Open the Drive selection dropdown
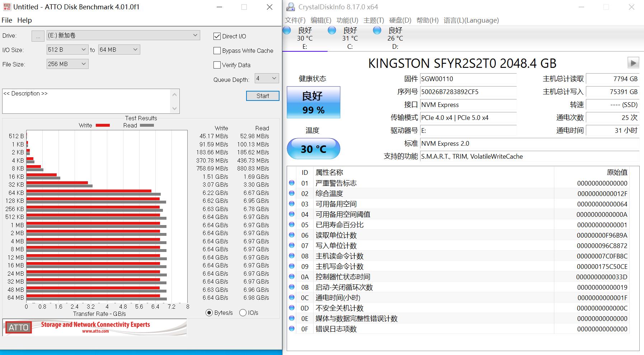644x355 pixels. pyautogui.click(x=123, y=35)
